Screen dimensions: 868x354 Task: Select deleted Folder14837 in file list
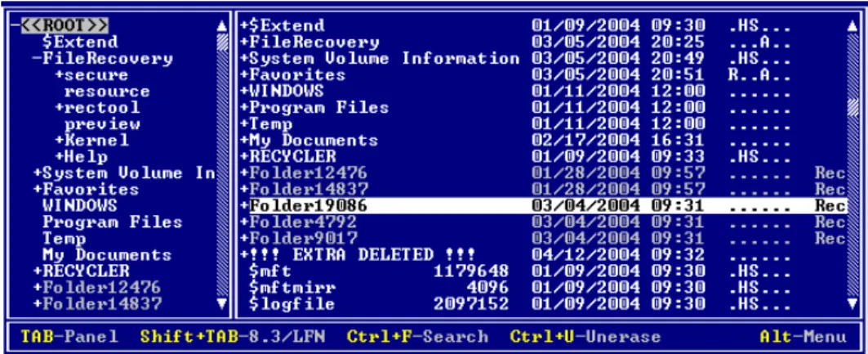coord(542,190)
